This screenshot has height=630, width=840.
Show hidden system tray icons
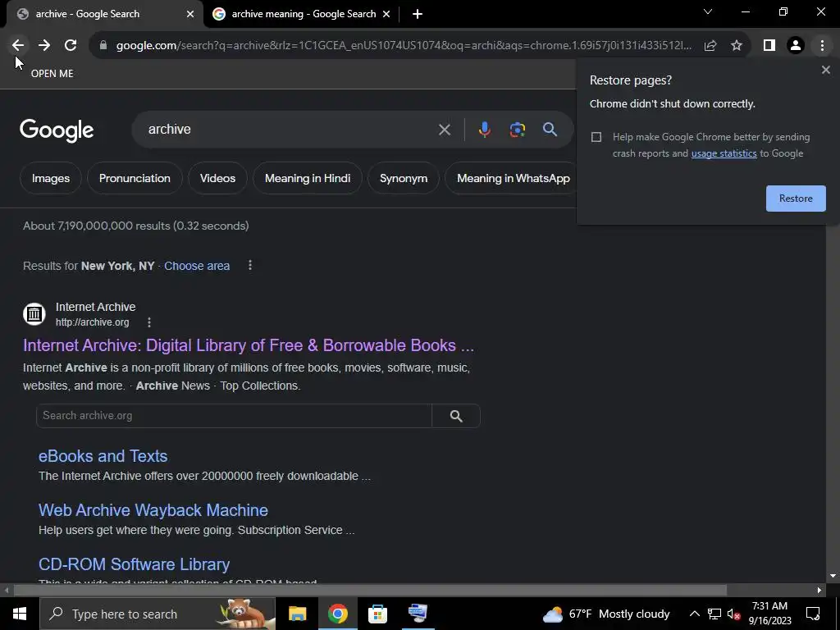[694, 614]
